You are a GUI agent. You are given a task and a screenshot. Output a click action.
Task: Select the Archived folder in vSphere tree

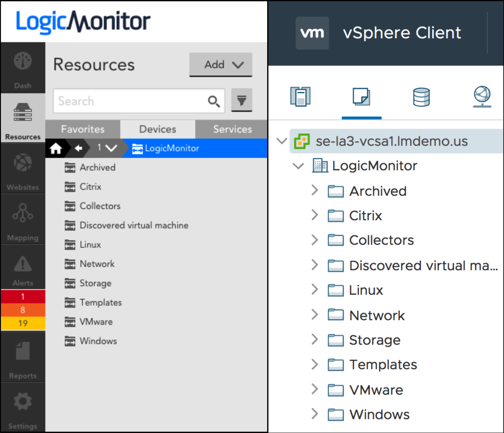(x=367, y=191)
